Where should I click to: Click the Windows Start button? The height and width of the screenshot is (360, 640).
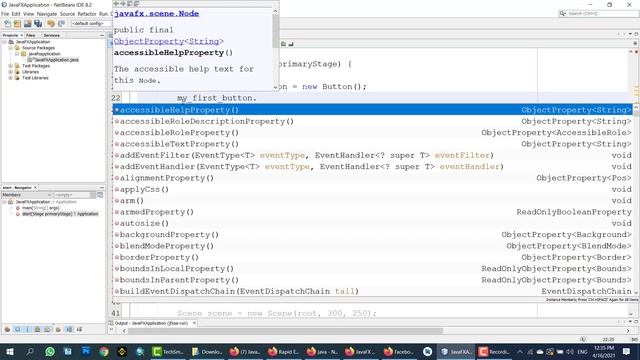pyautogui.click(x=9, y=351)
